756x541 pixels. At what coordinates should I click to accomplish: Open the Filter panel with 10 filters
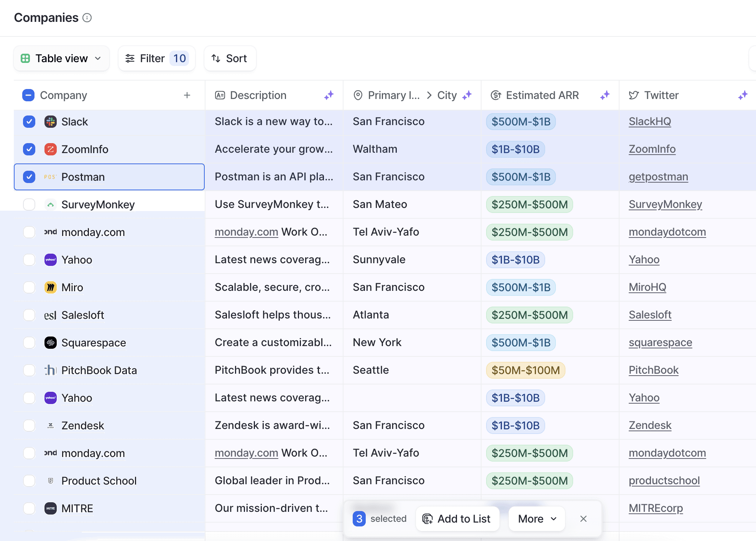[157, 58]
